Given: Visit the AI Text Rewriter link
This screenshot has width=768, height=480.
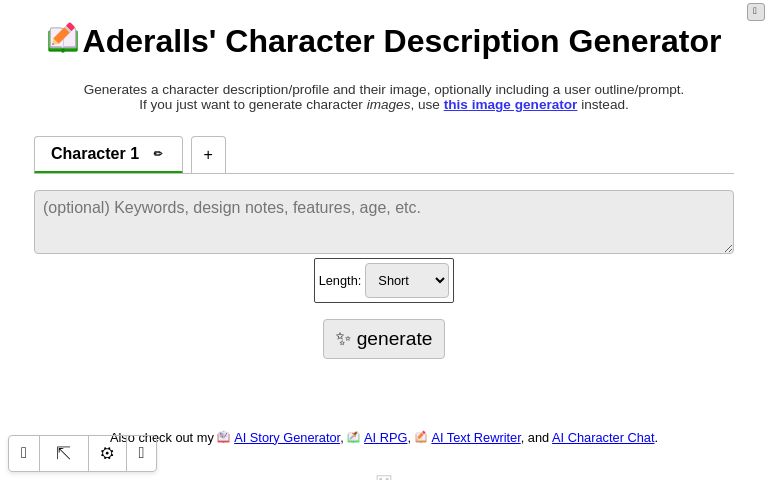Looking at the screenshot, I should coord(475,438).
